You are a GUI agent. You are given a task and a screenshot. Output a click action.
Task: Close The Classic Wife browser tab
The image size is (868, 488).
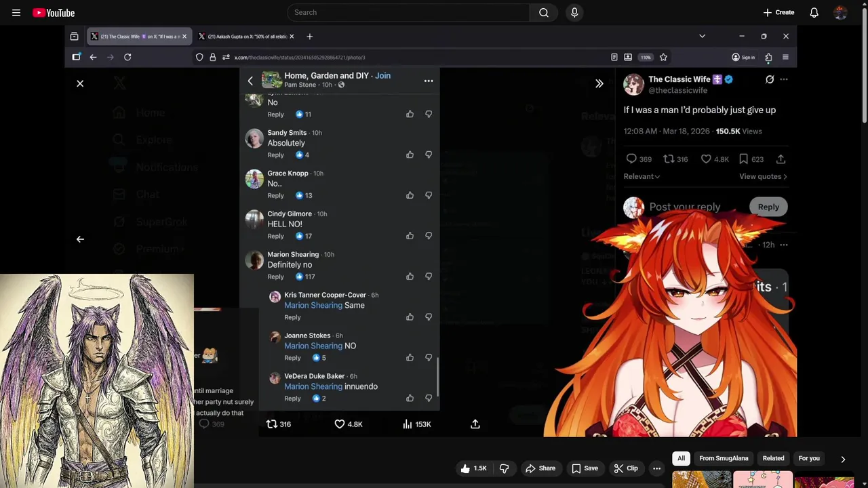184,37
